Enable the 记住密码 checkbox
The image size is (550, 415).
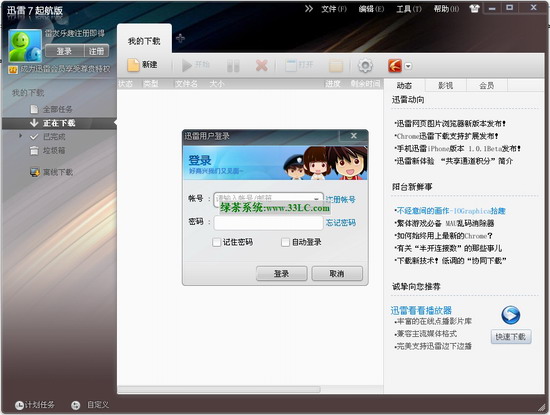pos(216,242)
